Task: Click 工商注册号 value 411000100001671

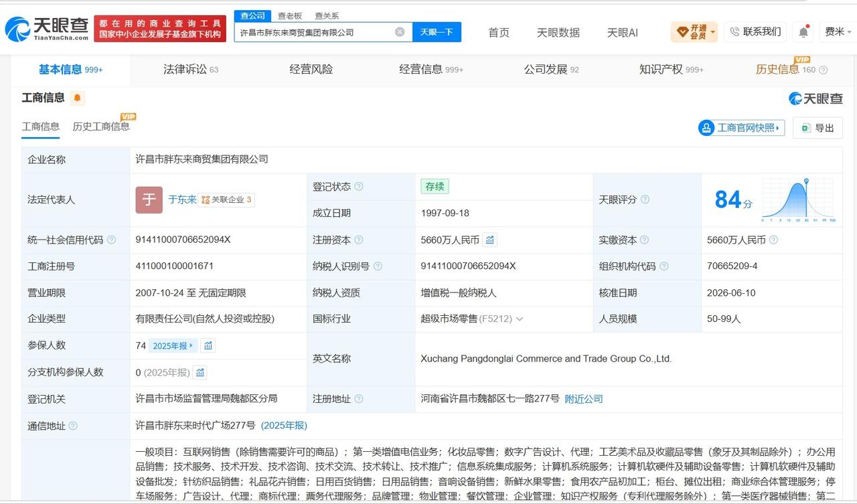Action: 175,266
